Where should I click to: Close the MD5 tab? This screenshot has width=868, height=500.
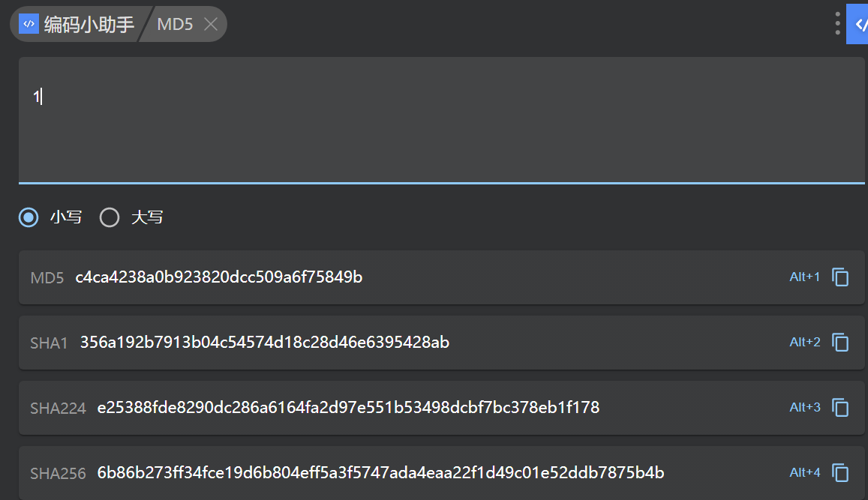(x=211, y=24)
